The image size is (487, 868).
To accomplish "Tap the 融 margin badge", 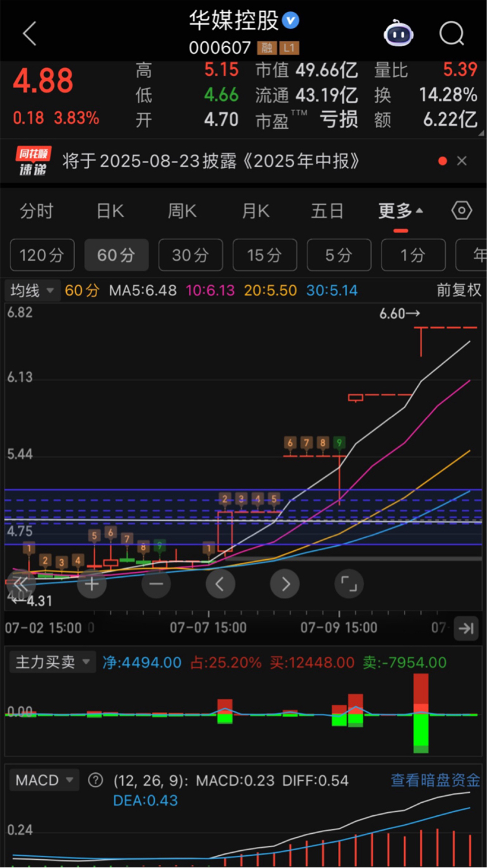I will tap(266, 48).
